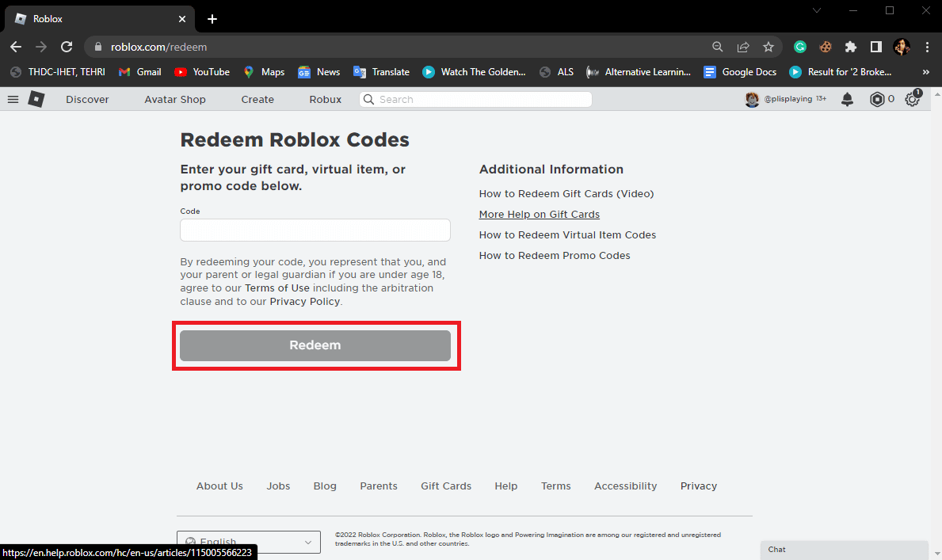
Task: Show more bookmarks via the overflow chevron
Action: point(926,72)
